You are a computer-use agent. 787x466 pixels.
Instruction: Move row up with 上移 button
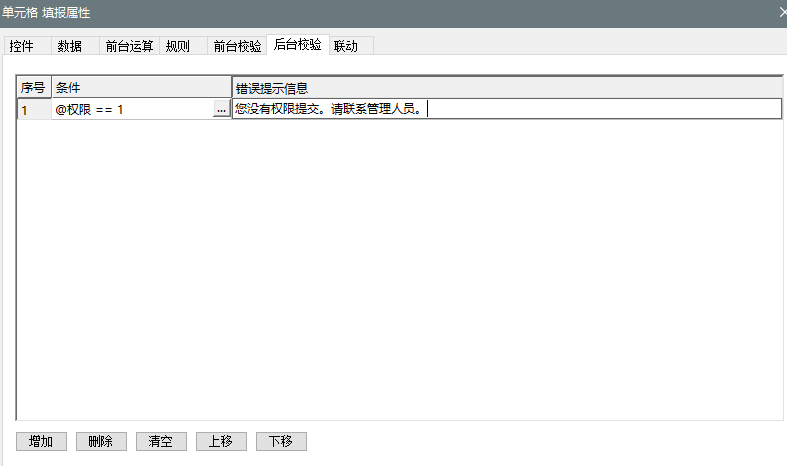[221, 441]
